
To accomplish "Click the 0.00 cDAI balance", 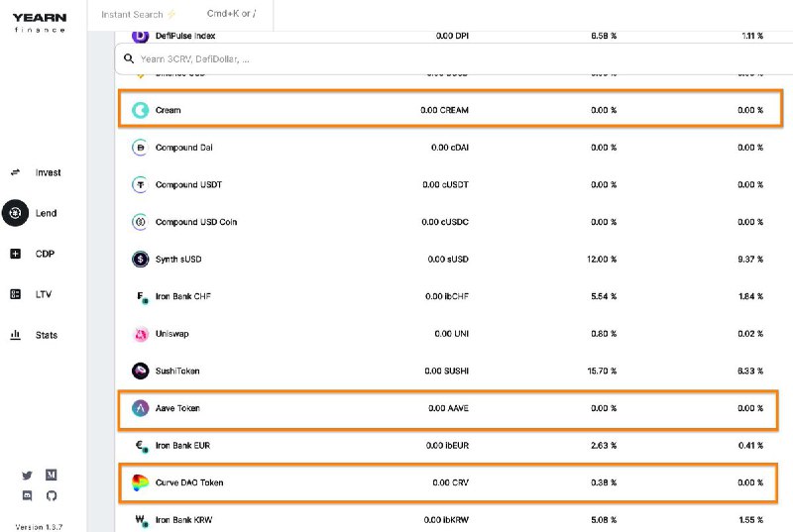I will 450,147.
